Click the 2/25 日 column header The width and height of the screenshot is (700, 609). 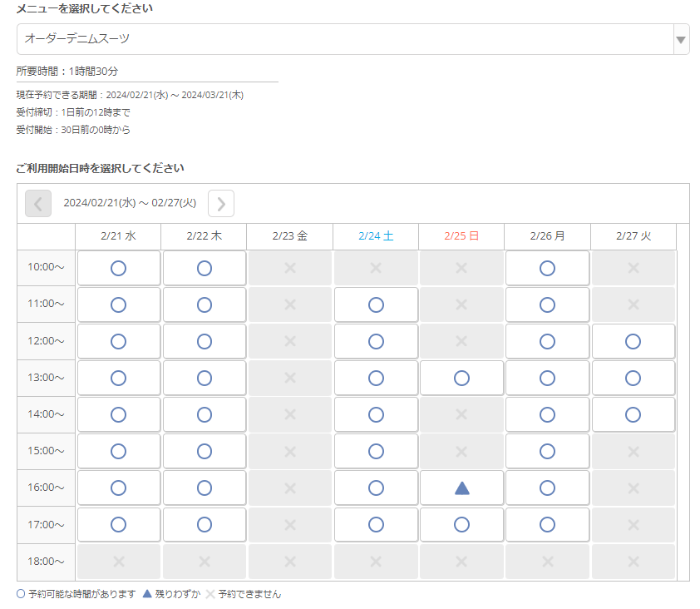(461, 236)
